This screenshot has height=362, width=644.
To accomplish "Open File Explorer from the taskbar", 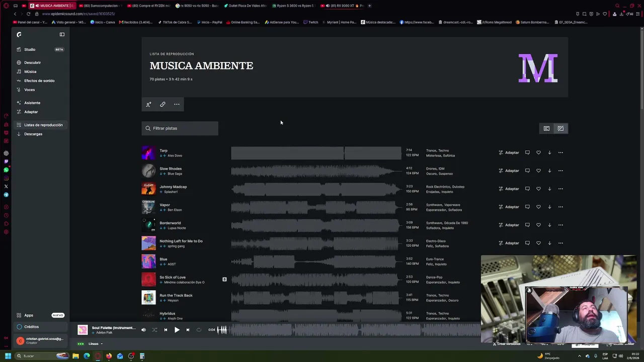I will tap(75, 356).
